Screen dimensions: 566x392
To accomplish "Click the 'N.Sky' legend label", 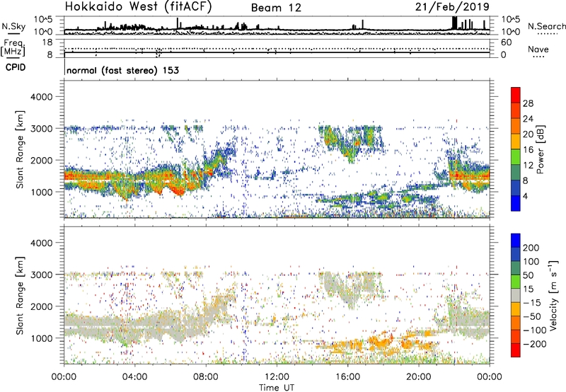I will pyautogui.click(x=13, y=26).
